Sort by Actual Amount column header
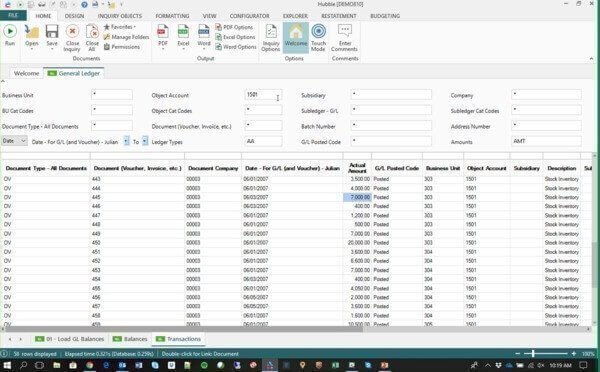Screen dimensions: 600x372 pos(357,168)
